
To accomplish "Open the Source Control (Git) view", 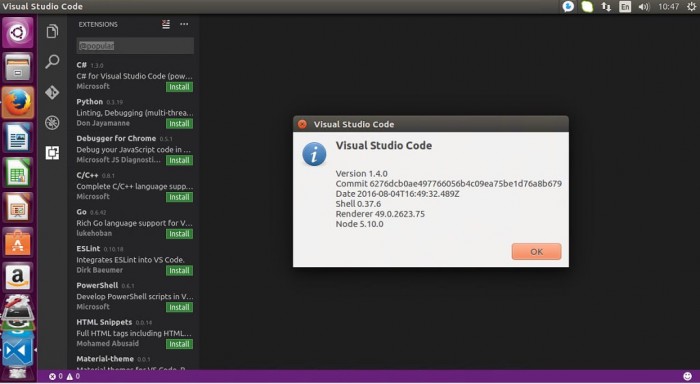I will pyautogui.click(x=52, y=92).
